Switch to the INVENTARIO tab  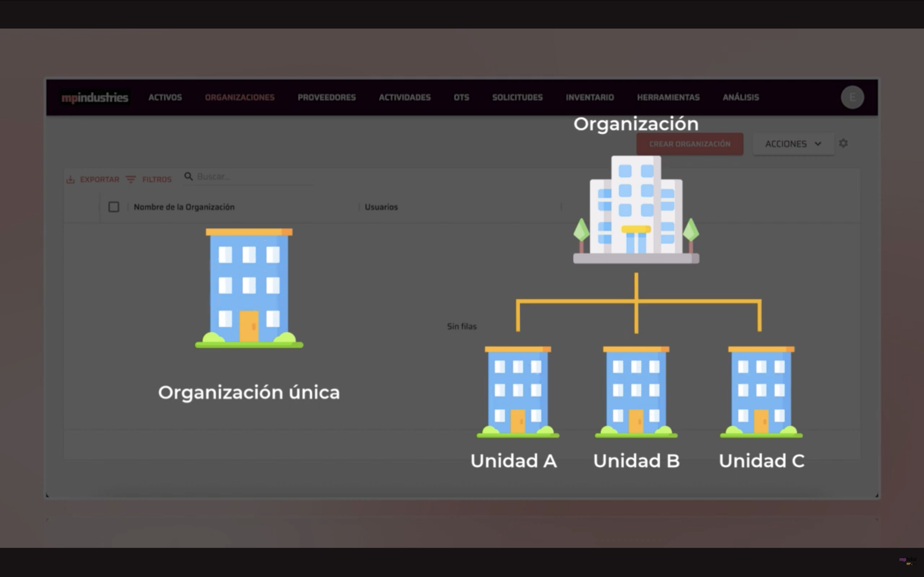coord(589,97)
